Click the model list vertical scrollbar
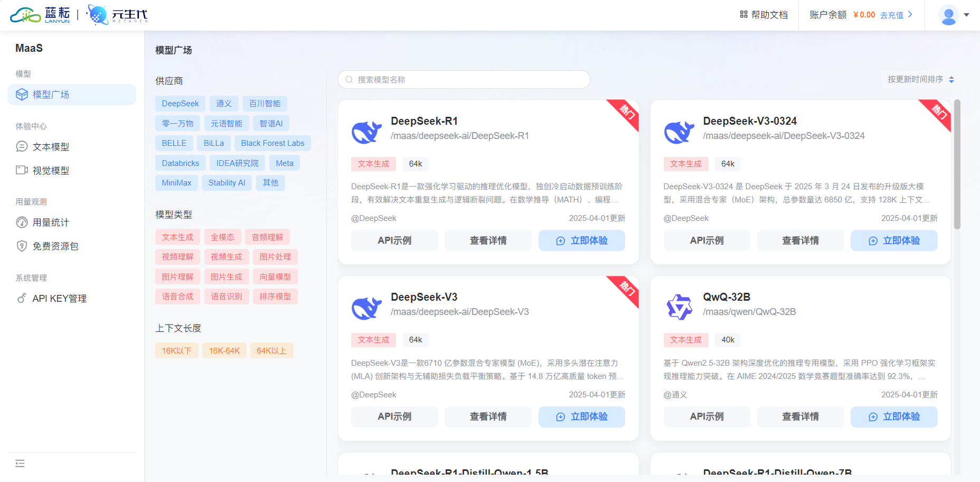This screenshot has width=980, height=482. point(957,164)
